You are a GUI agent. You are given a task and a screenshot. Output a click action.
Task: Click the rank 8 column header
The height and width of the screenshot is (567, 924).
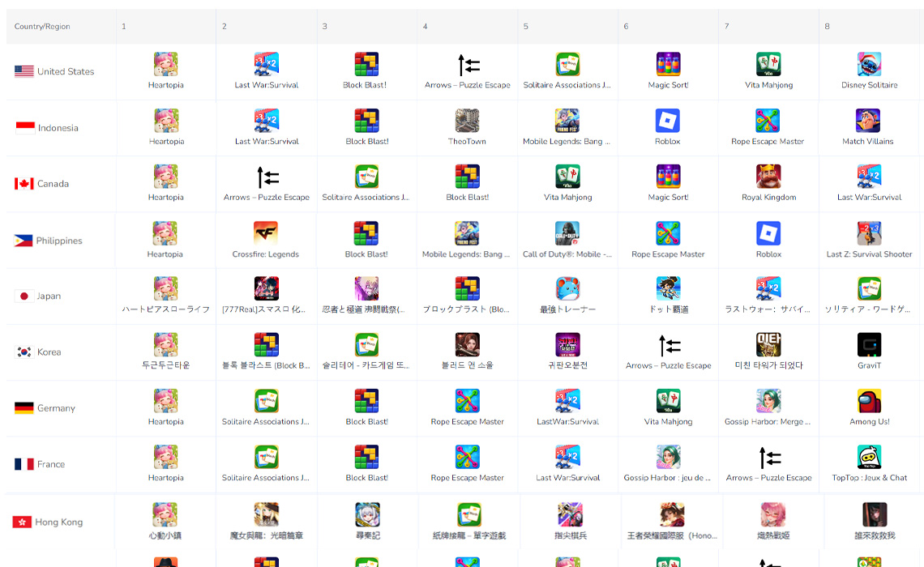(x=827, y=27)
